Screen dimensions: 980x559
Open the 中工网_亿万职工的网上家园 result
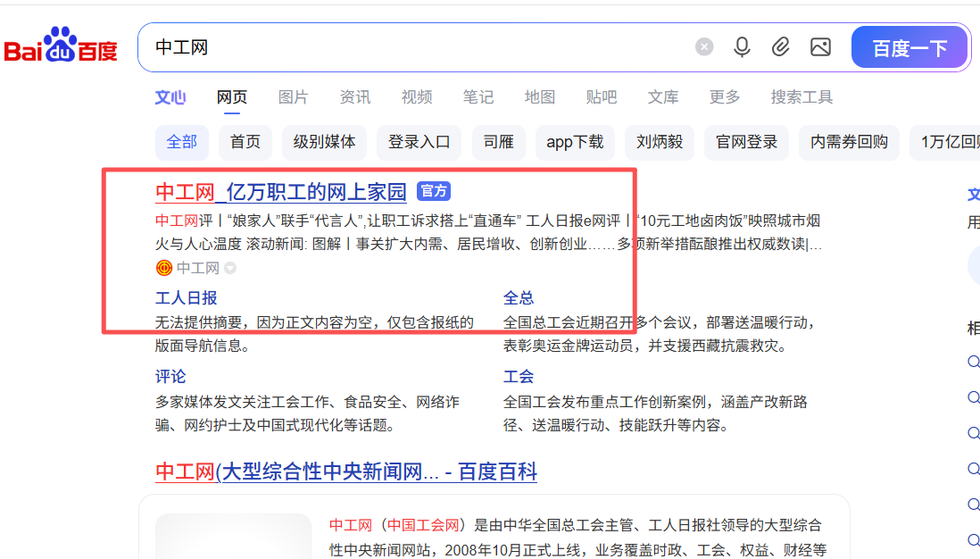click(x=280, y=192)
